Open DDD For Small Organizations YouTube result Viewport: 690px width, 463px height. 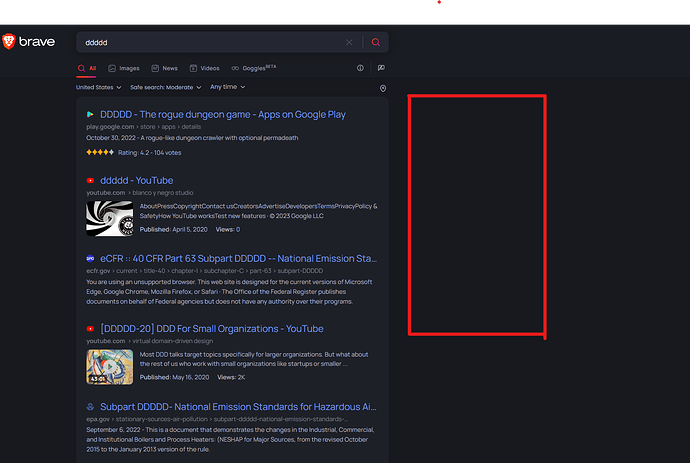pyautogui.click(x=212, y=329)
